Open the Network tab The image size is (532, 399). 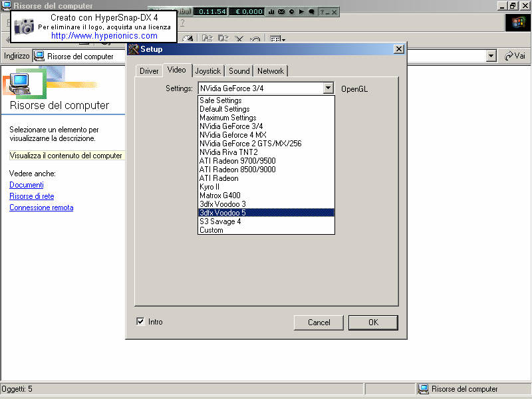[x=271, y=71]
